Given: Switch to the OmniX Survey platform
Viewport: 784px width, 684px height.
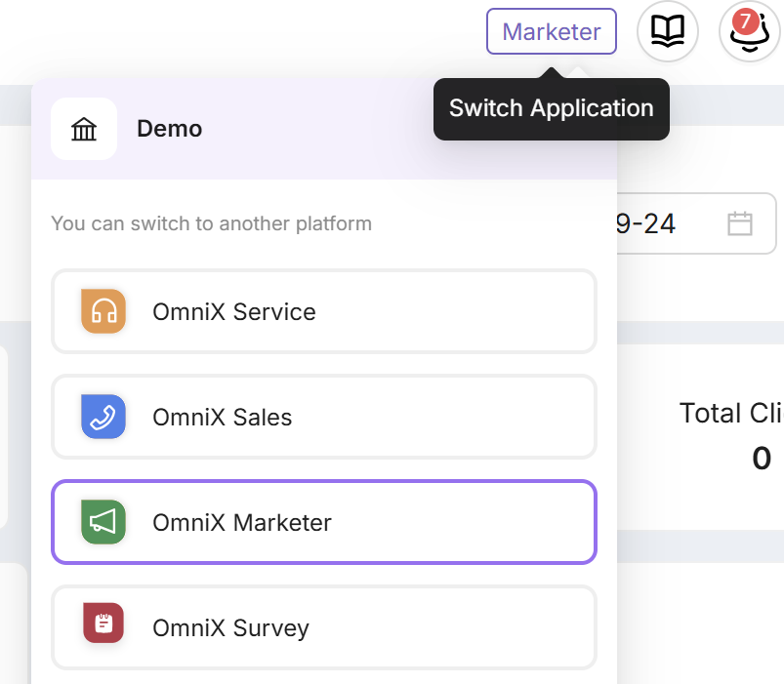Looking at the screenshot, I should [x=323, y=627].
